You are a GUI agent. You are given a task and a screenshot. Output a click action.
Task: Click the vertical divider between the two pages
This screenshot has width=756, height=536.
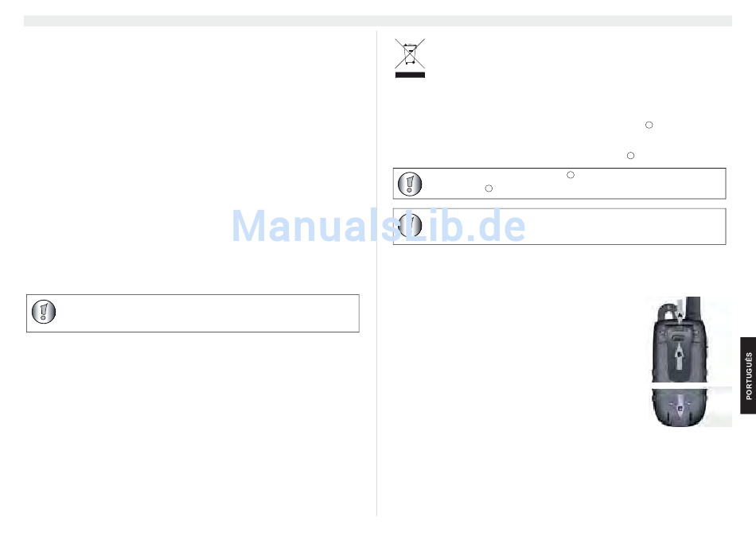pos(376,274)
